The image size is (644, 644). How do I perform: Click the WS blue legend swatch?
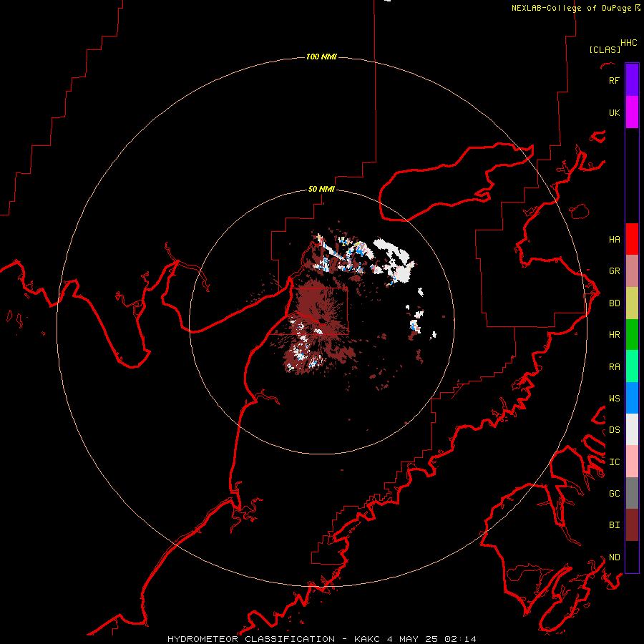(632, 398)
